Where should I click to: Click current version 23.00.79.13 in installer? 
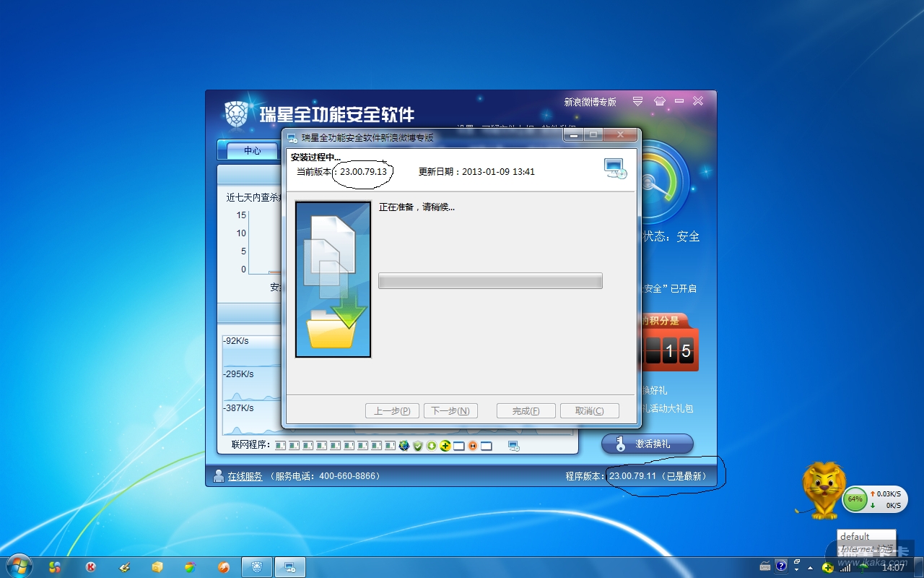click(x=363, y=172)
